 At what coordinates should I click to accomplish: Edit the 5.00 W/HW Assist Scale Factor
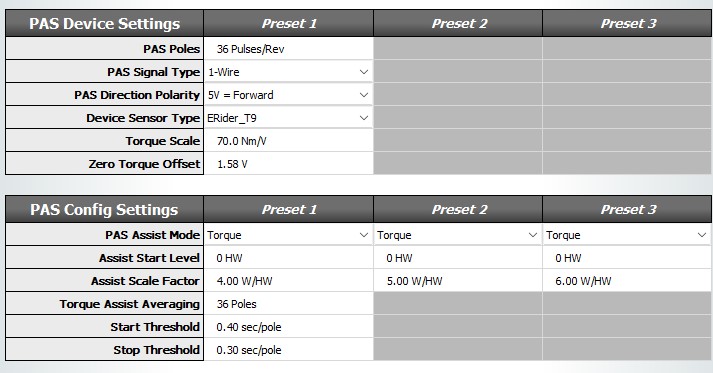pyautogui.click(x=458, y=281)
